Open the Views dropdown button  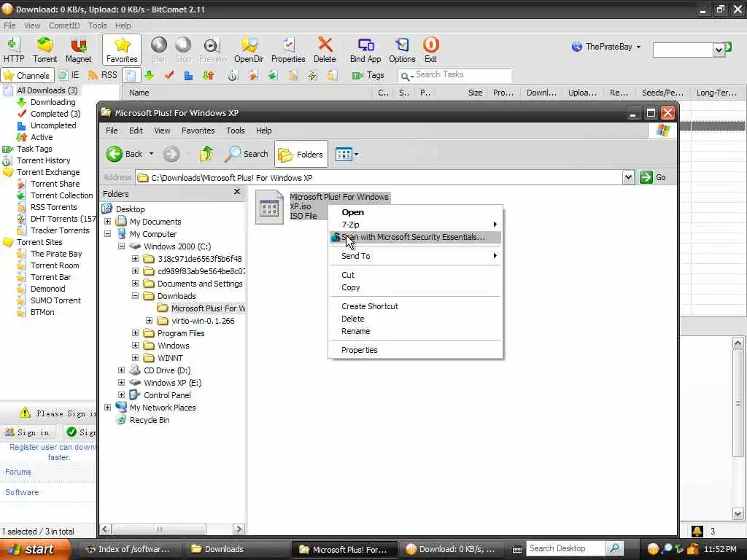(x=347, y=155)
